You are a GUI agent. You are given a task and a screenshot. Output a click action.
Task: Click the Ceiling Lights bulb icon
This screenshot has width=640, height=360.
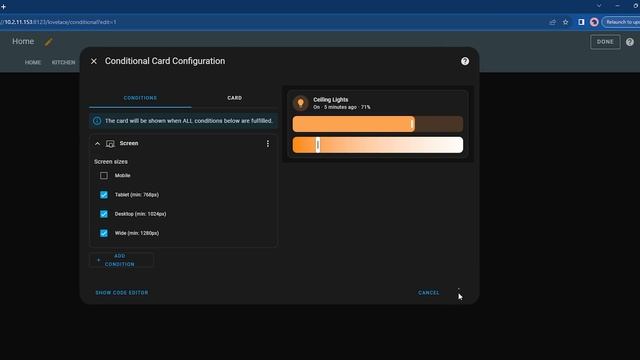pyautogui.click(x=301, y=103)
